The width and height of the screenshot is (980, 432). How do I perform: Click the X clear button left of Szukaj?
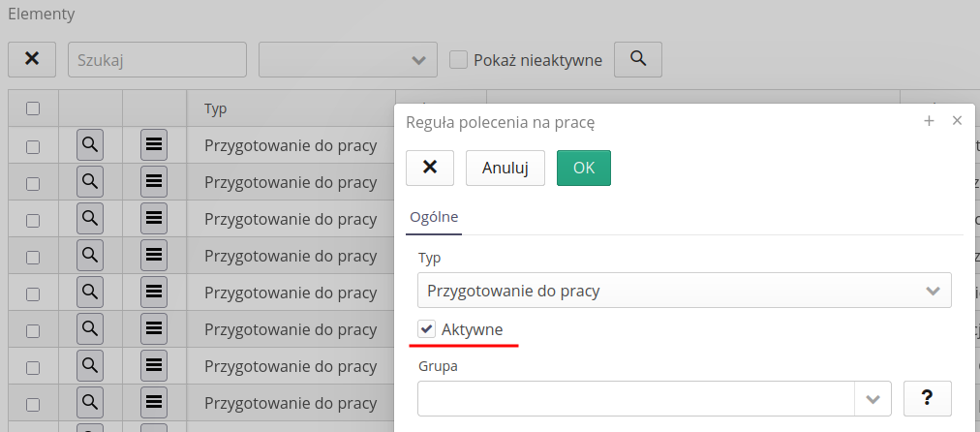(x=32, y=59)
